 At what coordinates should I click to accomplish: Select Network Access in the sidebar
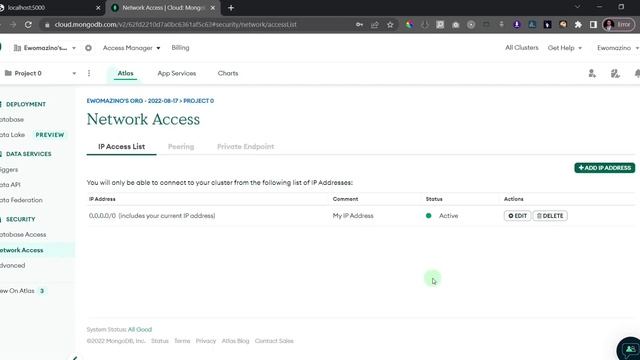(22, 250)
